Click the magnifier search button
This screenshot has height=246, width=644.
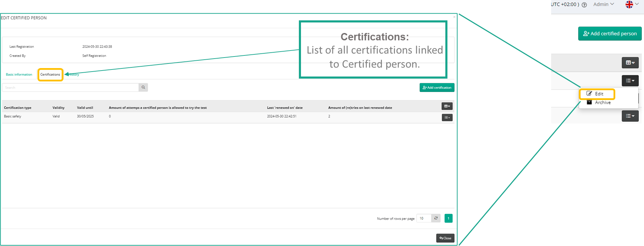[143, 87]
